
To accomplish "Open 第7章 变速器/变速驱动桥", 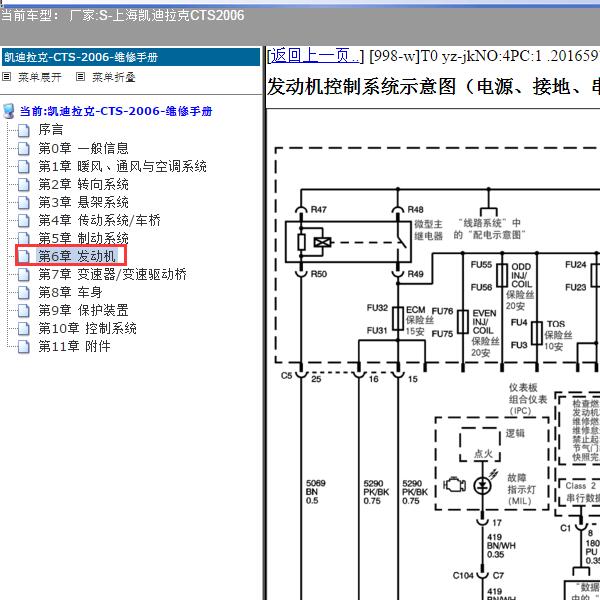I will coord(112,274).
